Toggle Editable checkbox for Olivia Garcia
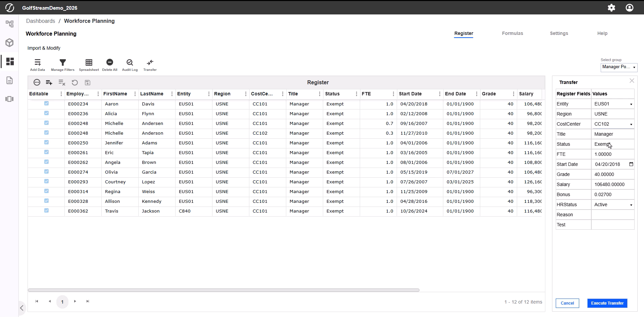The height and width of the screenshot is (317, 644). [46, 172]
